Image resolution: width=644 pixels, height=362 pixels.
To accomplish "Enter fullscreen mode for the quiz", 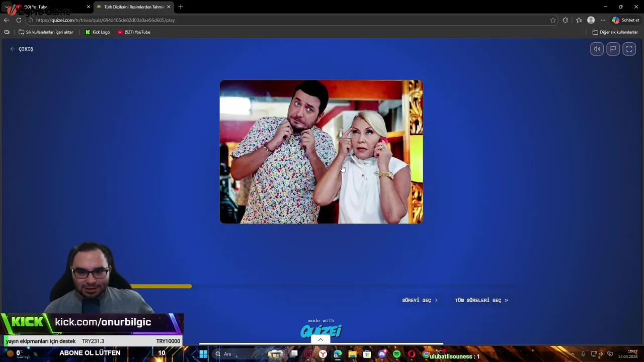I will coord(629,49).
